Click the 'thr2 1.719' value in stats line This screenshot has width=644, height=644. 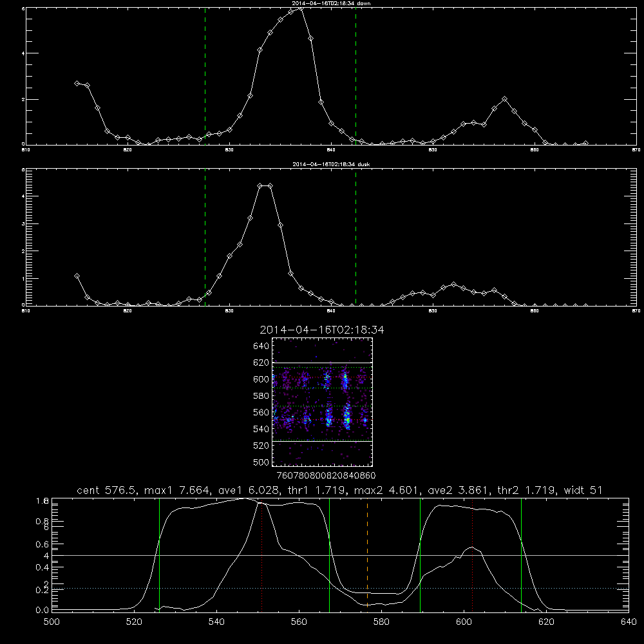pyautogui.click(x=527, y=490)
